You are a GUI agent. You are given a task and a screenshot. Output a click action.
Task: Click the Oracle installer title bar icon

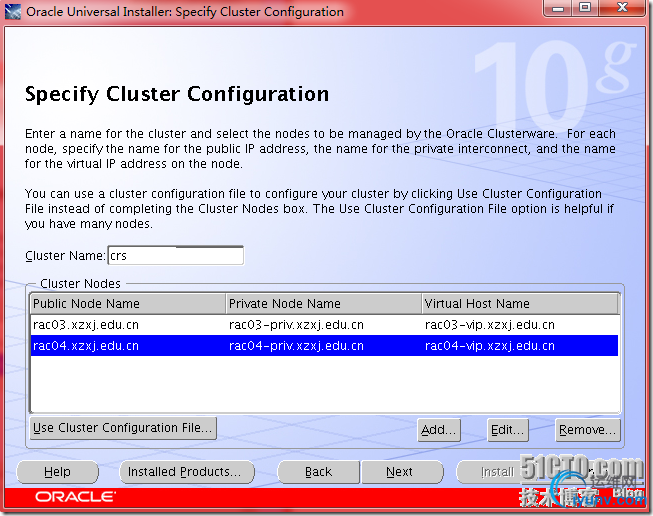coord(12,11)
